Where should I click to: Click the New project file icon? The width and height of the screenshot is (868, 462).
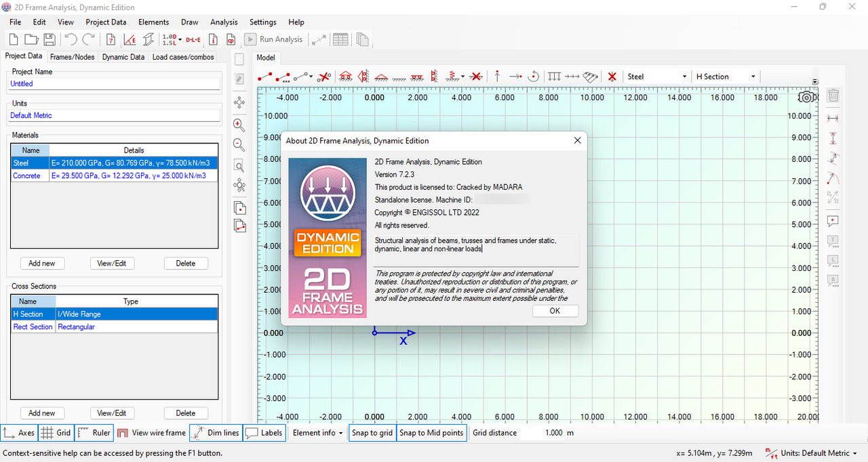[x=15, y=39]
